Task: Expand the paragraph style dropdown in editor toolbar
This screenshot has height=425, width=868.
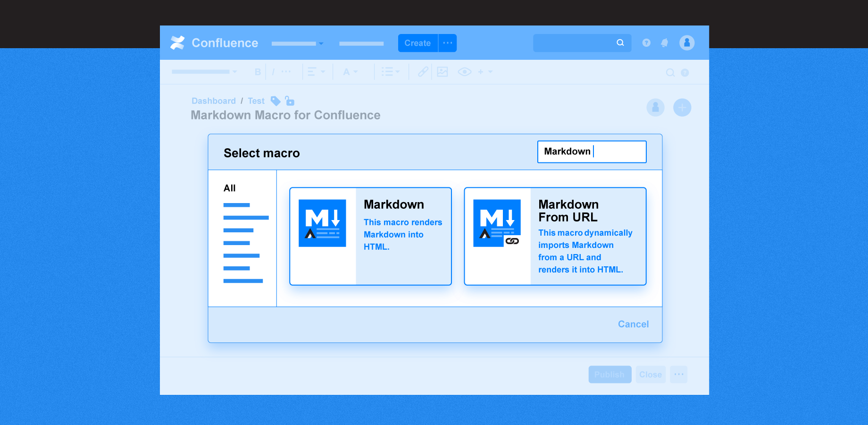Action: click(x=204, y=72)
